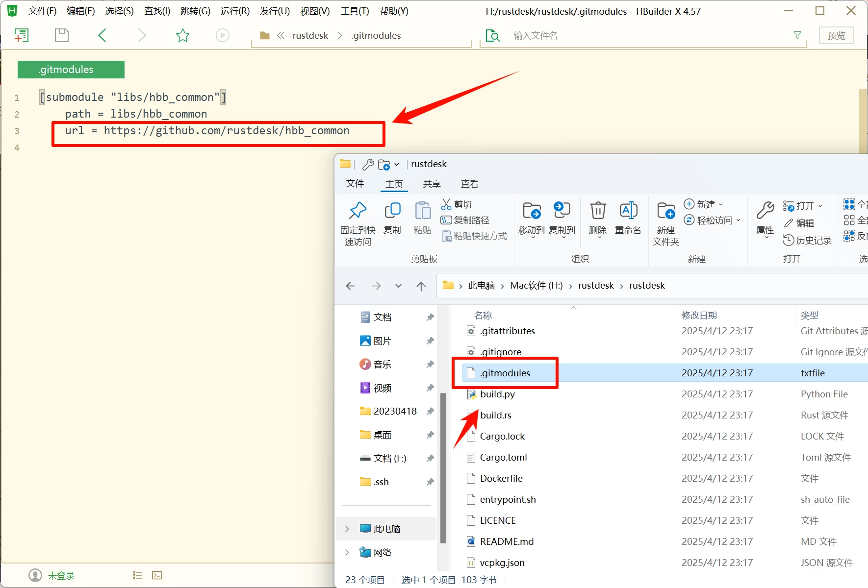Viewport: 868px width, 588px height.
Task: Open the Easy access dropdown in ribbon
Action: 712,220
